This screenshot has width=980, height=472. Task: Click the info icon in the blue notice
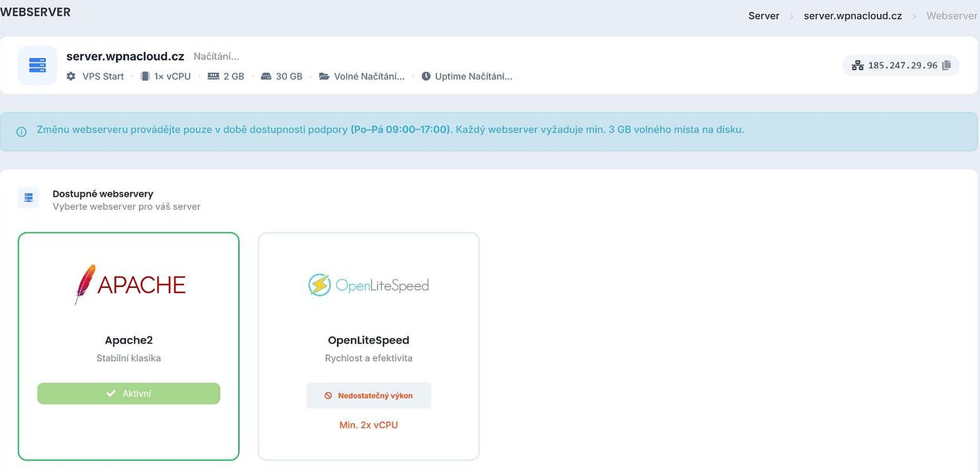[22, 132]
